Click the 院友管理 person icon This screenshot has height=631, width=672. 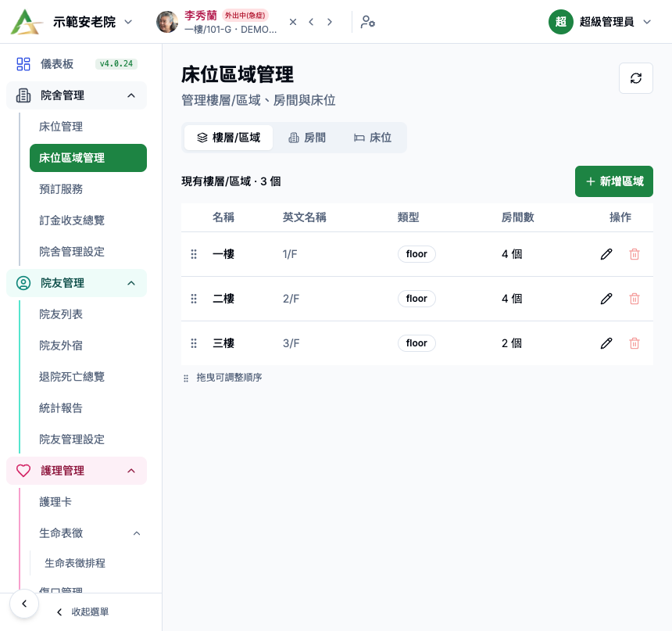[x=23, y=283]
